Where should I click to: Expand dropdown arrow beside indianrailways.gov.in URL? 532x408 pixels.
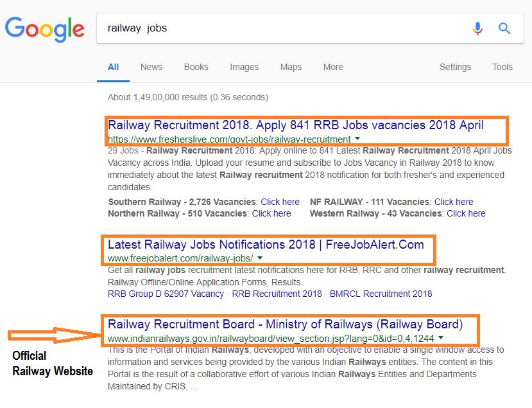(441, 338)
